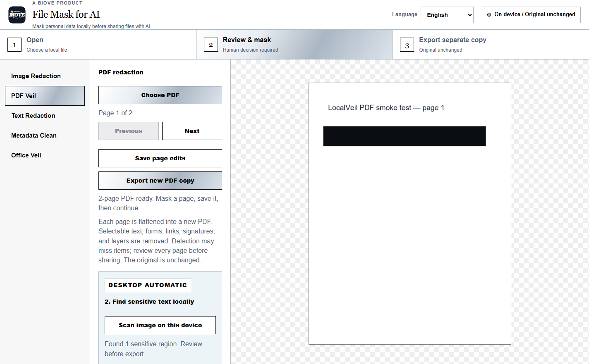
Task: Click the PDF page preview title text
Action: 386,108
